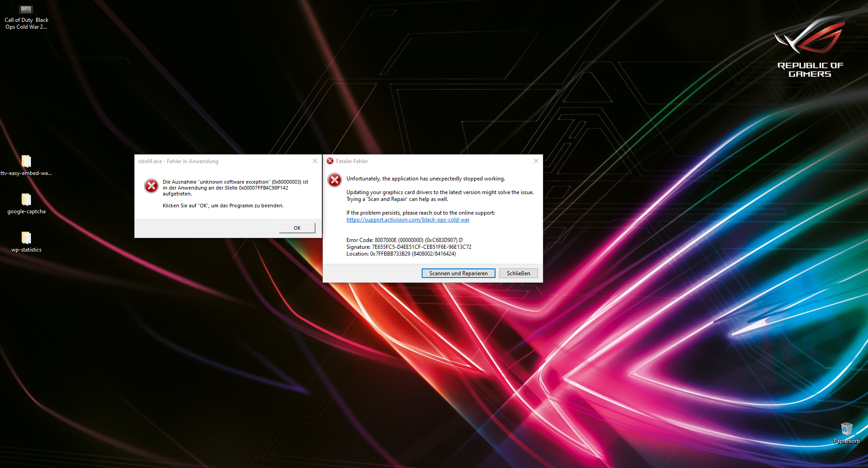Image resolution: width=868 pixels, height=468 pixels.
Task: Click the 'unknown software exception' message line
Action: pos(235,182)
